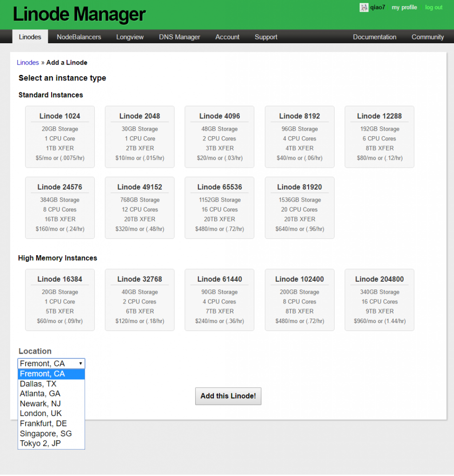Pick the Linode 8192 instance card
This screenshot has width=454, height=476.
click(x=300, y=137)
